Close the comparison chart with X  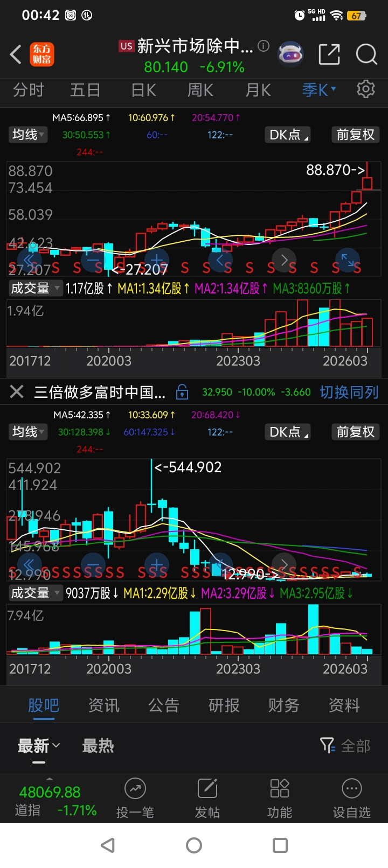pyautogui.click(x=17, y=391)
